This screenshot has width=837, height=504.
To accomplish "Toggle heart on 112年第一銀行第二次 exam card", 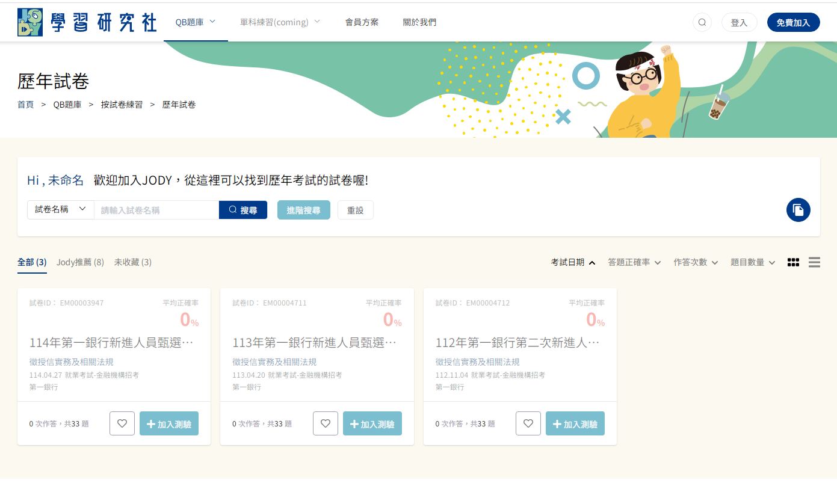I will pos(528,423).
